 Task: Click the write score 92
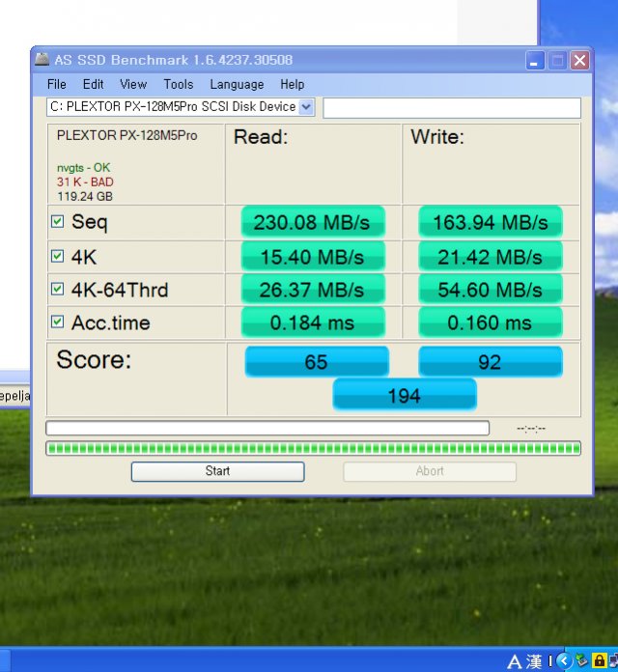coord(491,362)
